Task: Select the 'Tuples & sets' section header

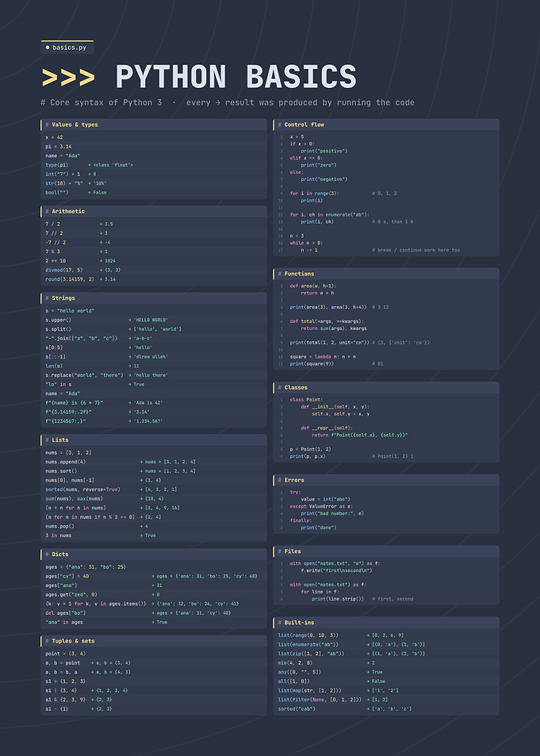Action: (153, 641)
